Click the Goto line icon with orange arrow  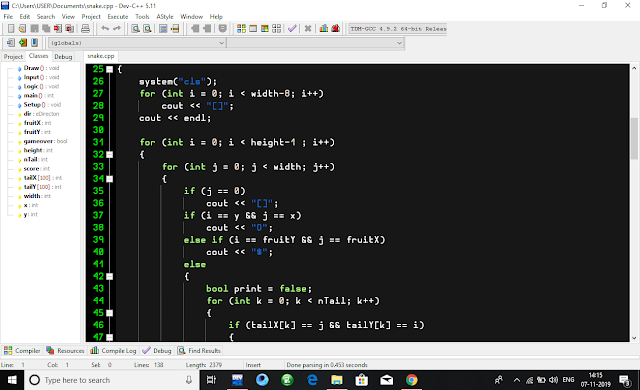coord(175,29)
